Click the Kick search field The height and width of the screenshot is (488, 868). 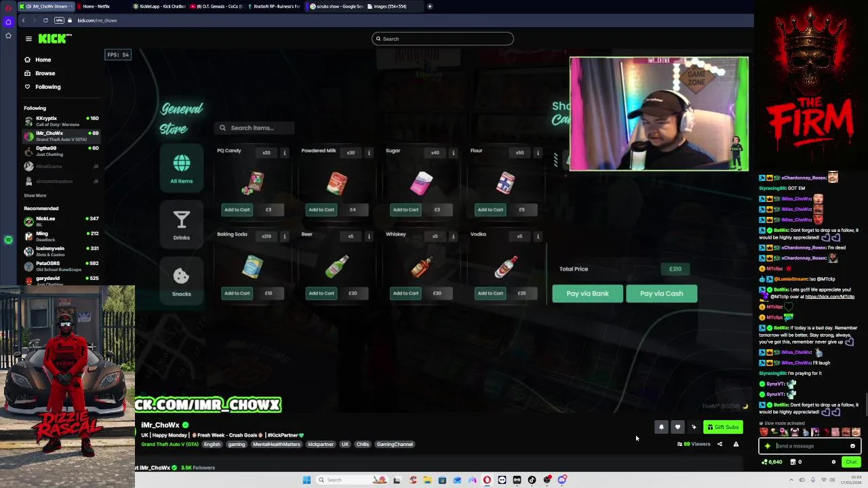coord(442,39)
